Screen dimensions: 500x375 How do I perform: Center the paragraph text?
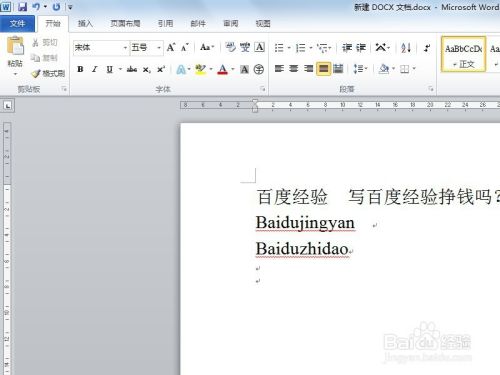[x=294, y=69]
